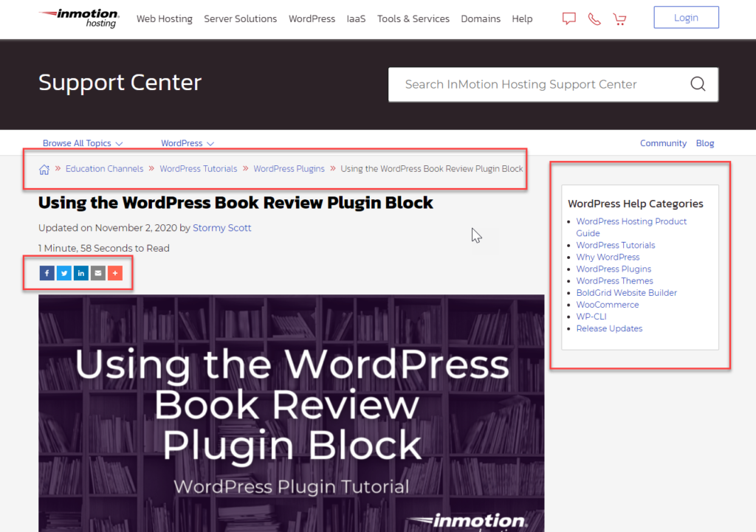Click WordPress Help Categories heading
The height and width of the screenshot is (532, 756).
636,204
